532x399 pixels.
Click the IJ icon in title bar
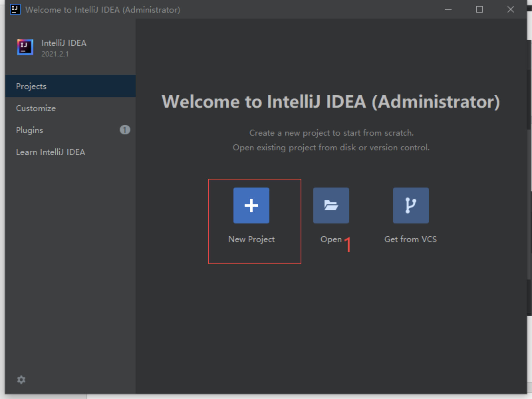[x=15, y=9]
